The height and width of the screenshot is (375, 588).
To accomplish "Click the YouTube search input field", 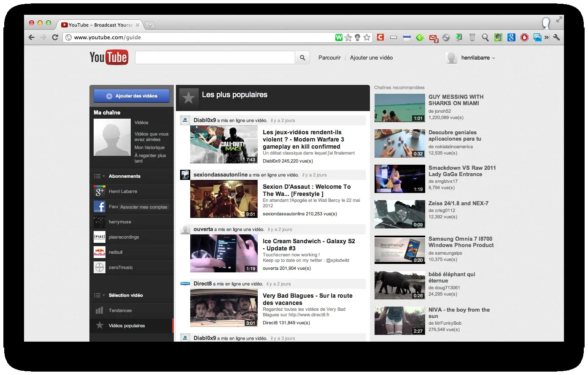I will 215,57.
